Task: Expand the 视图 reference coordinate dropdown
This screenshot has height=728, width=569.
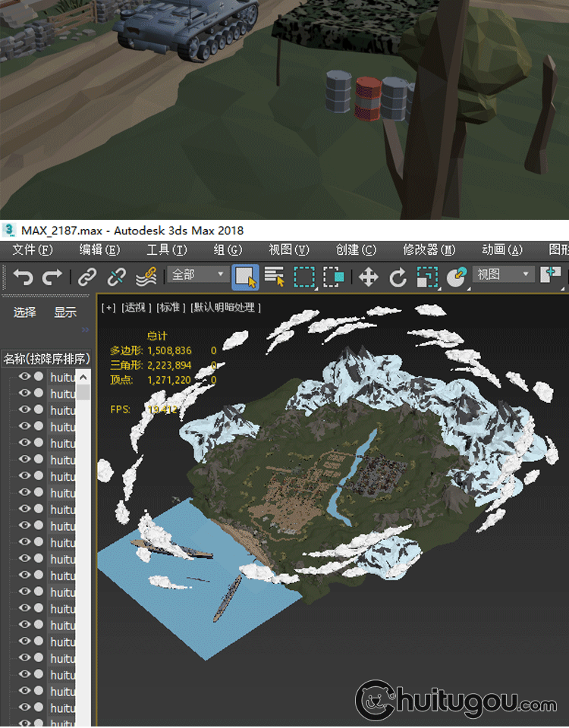Action: [x=504, y=275]
